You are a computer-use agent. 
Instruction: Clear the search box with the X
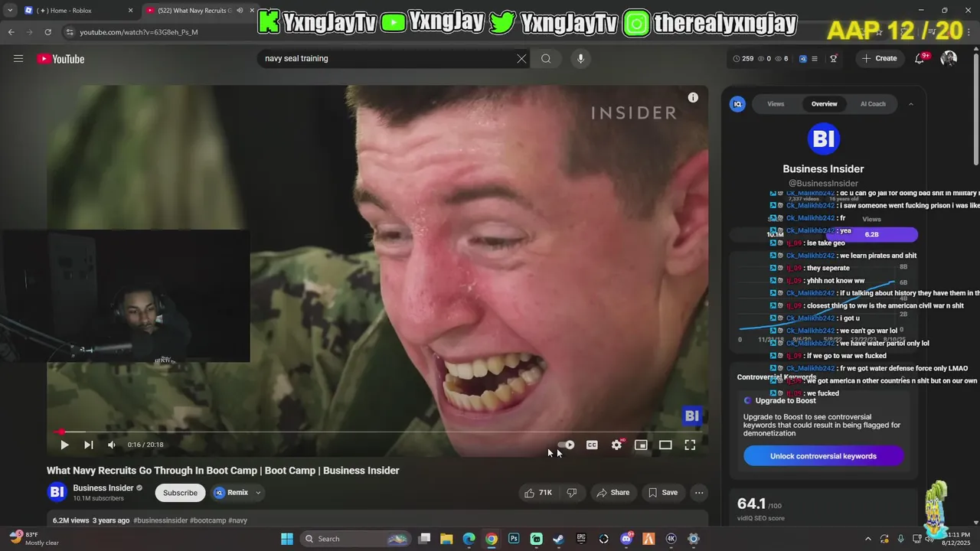tap(521, 58)
